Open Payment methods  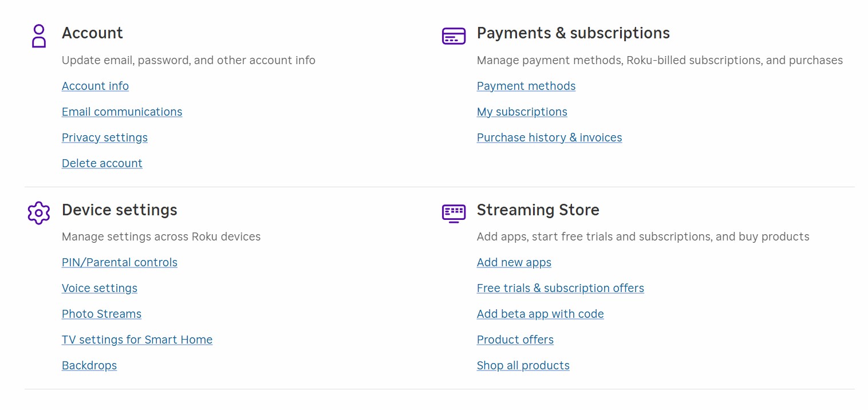point(526,86)
